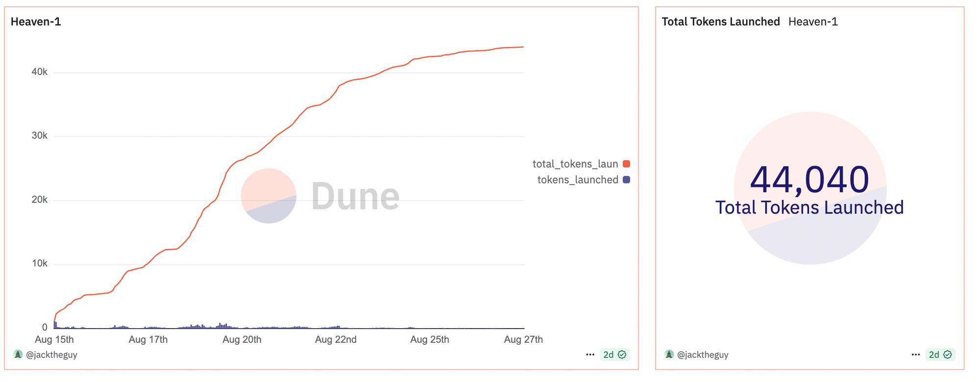The height and width of the screenshot is (382, 980).
Task: Open the three-dot menu on the counter panel
Action: [916, 355]
